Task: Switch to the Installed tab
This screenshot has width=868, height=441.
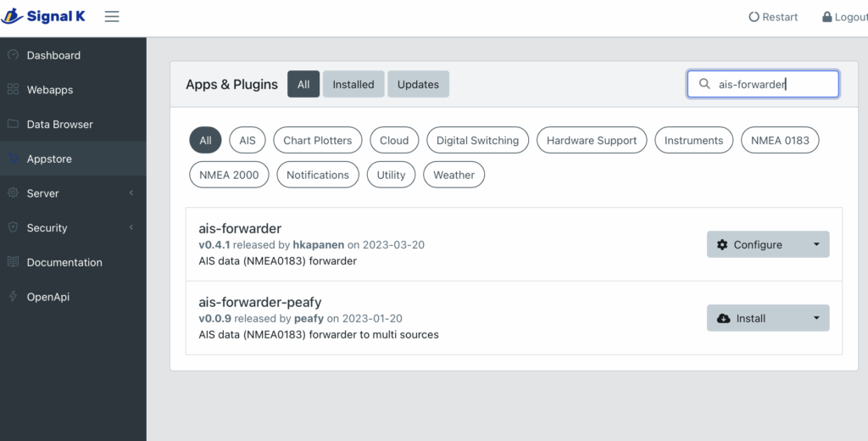Action: (x=353, y=84)
